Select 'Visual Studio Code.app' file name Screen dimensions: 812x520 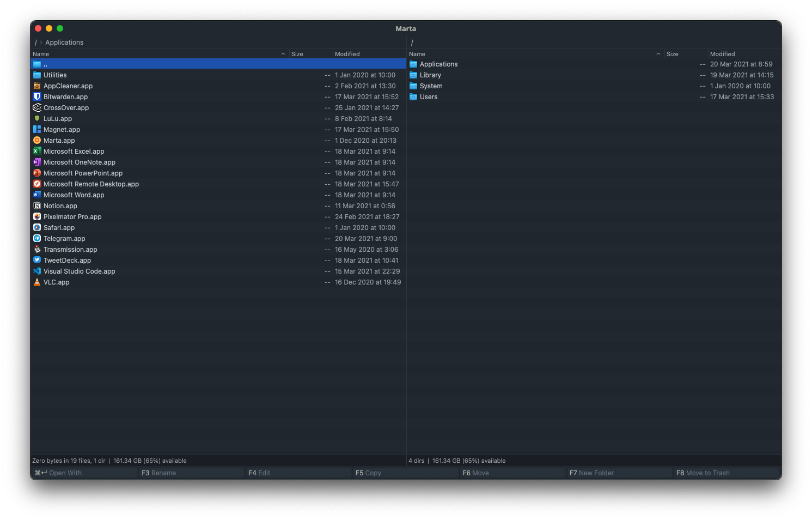[80, 271]
